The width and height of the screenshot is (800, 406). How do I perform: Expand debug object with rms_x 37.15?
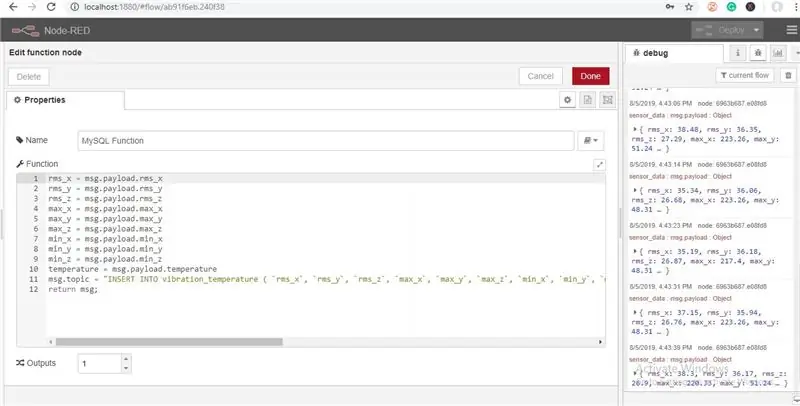[x=635, y=312]
